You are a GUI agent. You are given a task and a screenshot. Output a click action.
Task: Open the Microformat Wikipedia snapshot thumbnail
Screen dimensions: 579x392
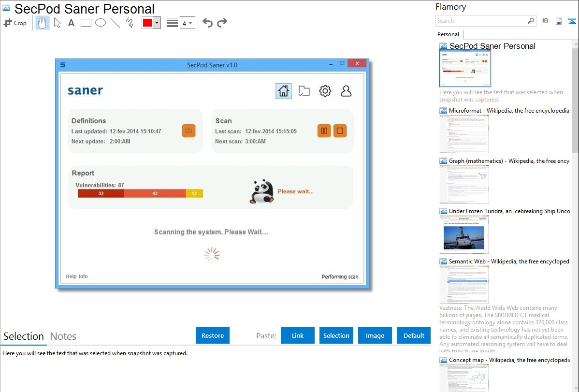point(464,134)
